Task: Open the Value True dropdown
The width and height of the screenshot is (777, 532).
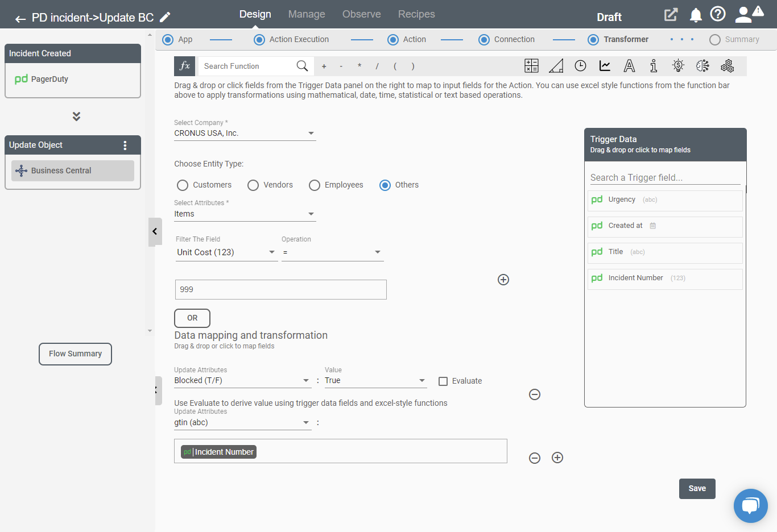Action: pos(375,381)
